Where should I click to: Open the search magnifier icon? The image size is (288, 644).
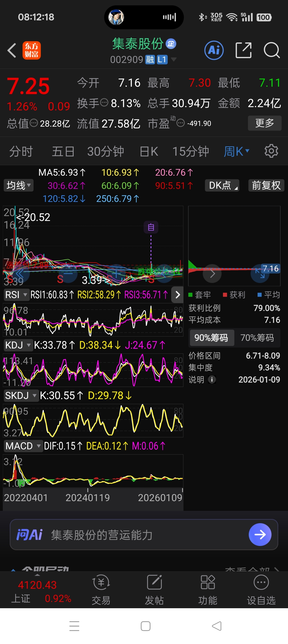[x=272, y=50]
